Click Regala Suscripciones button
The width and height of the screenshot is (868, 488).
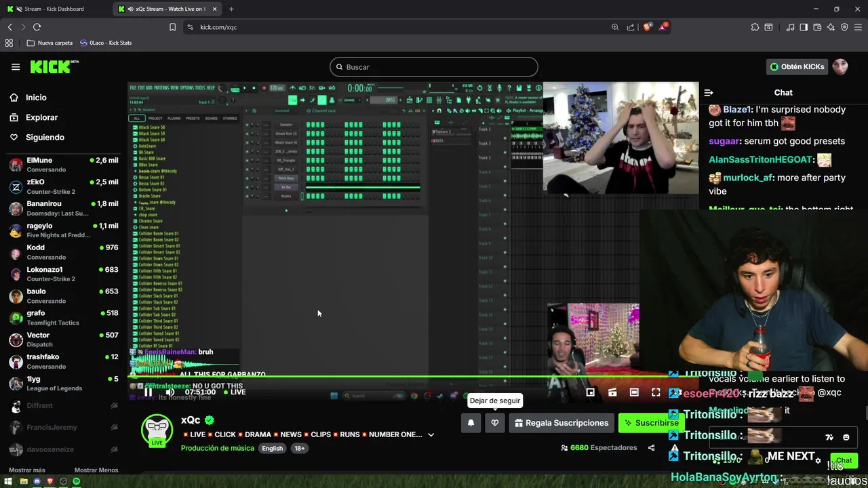point(561,423)
